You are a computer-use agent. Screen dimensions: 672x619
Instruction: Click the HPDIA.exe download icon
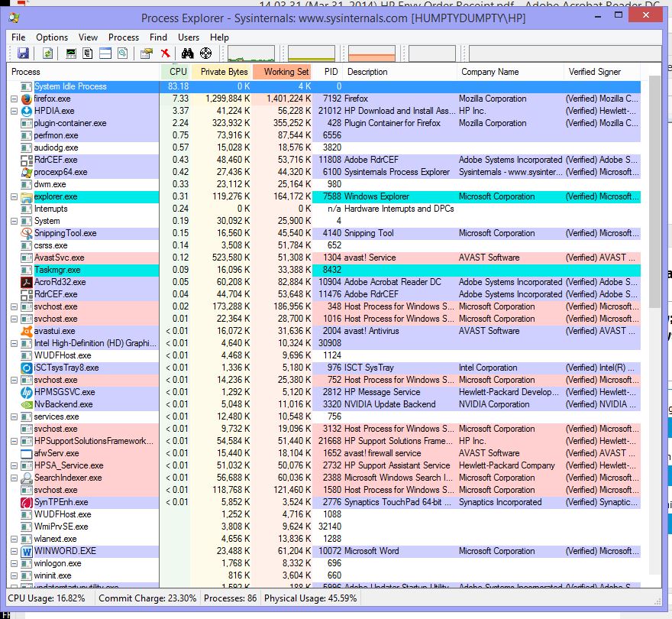click(27, 111)
